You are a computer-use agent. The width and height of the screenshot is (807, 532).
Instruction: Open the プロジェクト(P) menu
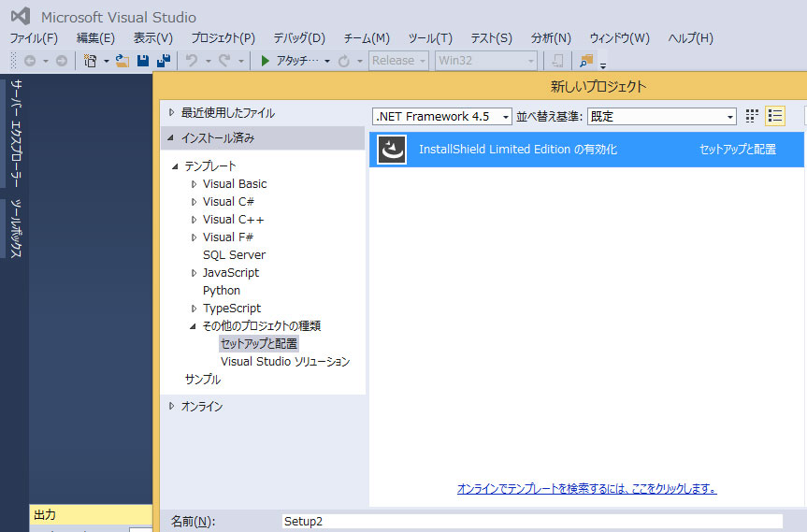pos(223,38)
